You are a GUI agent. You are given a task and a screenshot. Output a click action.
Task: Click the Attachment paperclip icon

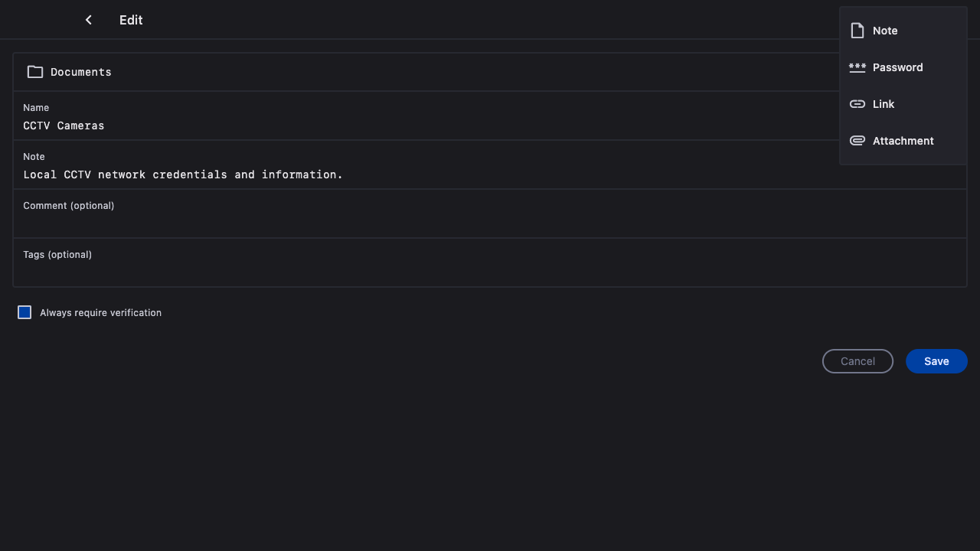(857, 141)
